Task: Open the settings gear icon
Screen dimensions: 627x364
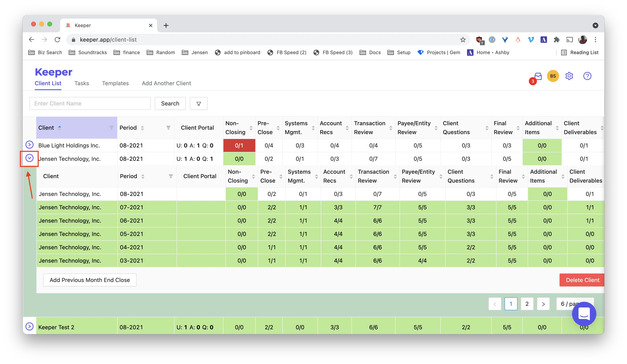Action: pos(569,76)
